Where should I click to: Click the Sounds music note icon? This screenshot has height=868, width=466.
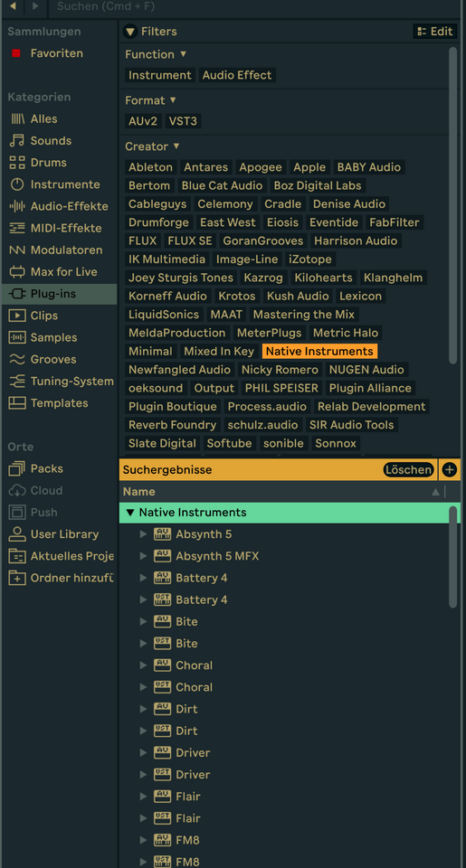pos(17,141)
